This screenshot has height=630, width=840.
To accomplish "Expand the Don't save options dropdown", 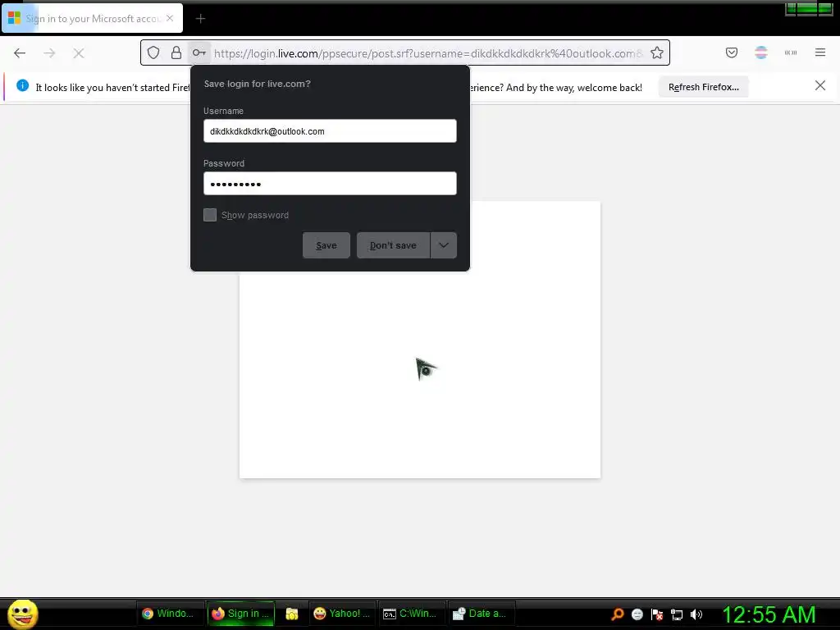I will point(444,245).
